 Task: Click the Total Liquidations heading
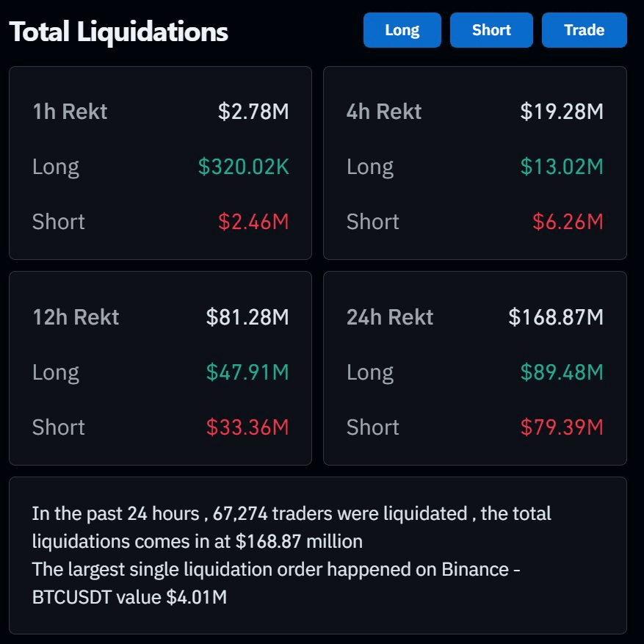[119, 32]
